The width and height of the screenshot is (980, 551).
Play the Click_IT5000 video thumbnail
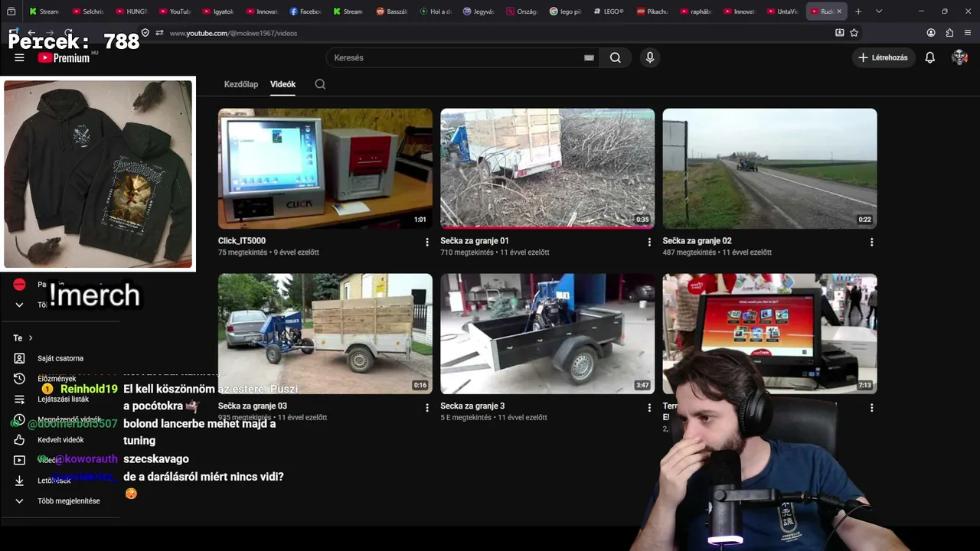pos(325,168)
